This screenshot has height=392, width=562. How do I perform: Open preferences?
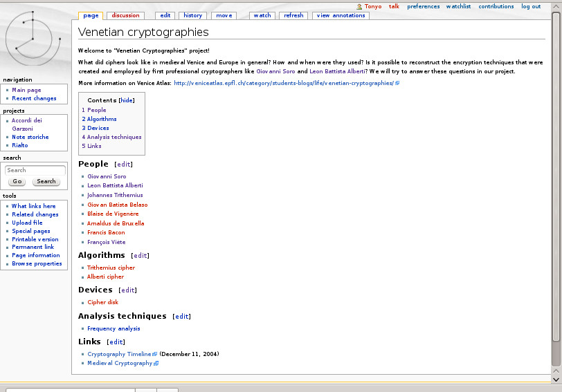coord(424,6)
